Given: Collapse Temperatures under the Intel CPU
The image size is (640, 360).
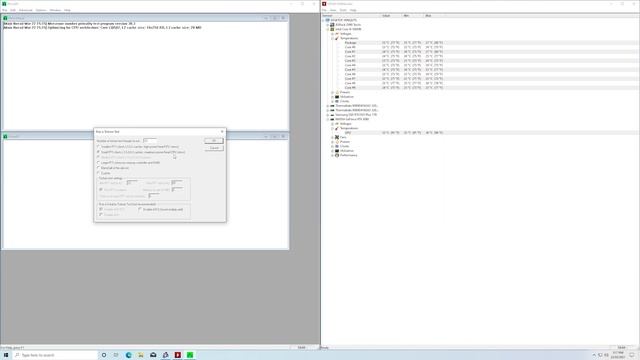Looking at the screenshot, I should 333,38.
